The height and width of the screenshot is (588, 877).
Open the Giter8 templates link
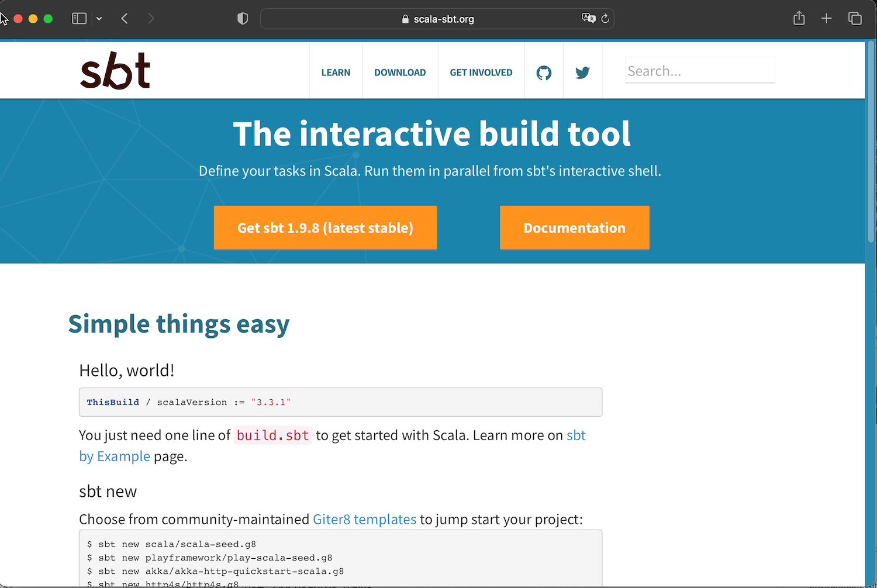[x=365, y=519]
